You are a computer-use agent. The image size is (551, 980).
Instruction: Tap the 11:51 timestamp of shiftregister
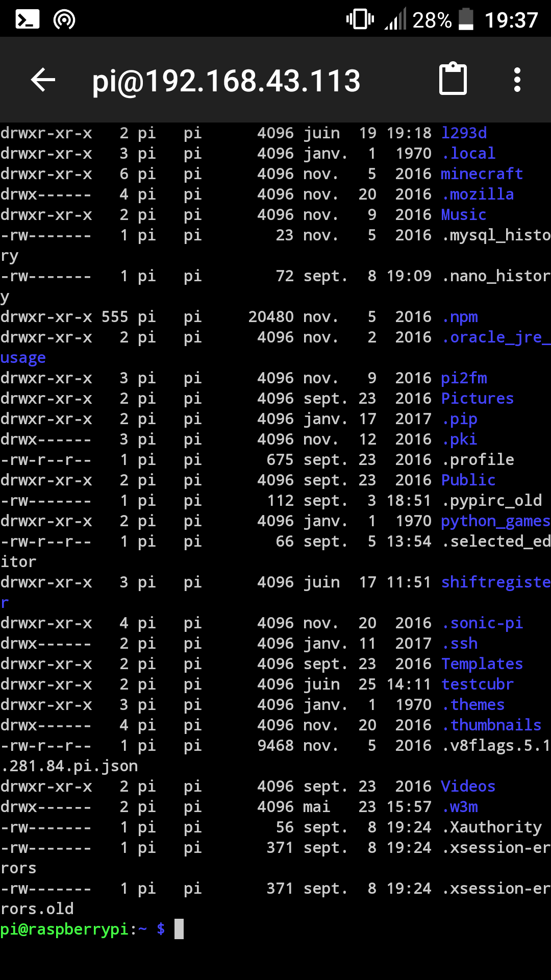coord(409,582)
